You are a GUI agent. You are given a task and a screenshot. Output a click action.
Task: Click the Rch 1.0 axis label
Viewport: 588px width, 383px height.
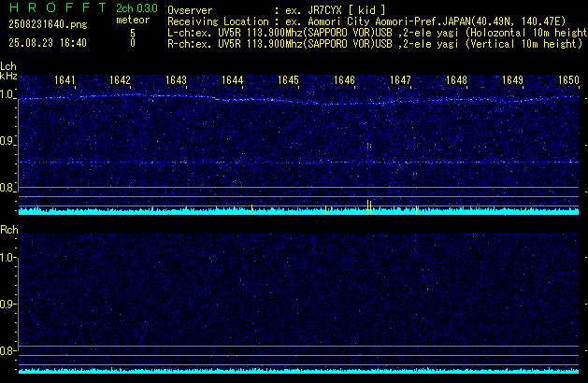7,258
